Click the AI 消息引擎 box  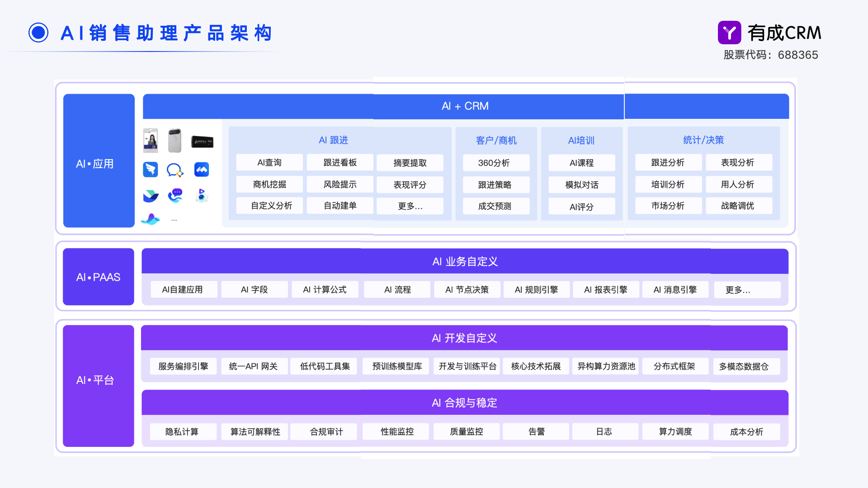pyautogui.click(x=675, y=290)
